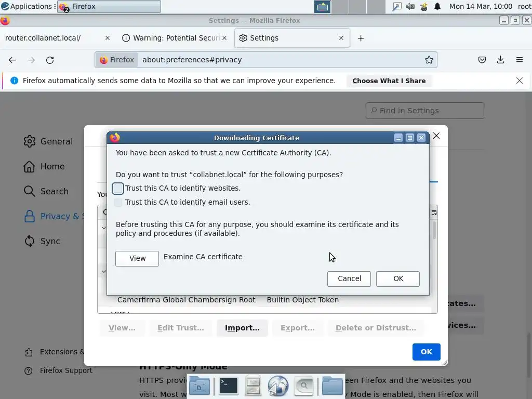Bookmark this page with star icon
Screen dimensions: 532x399
[x=429, y=60]
